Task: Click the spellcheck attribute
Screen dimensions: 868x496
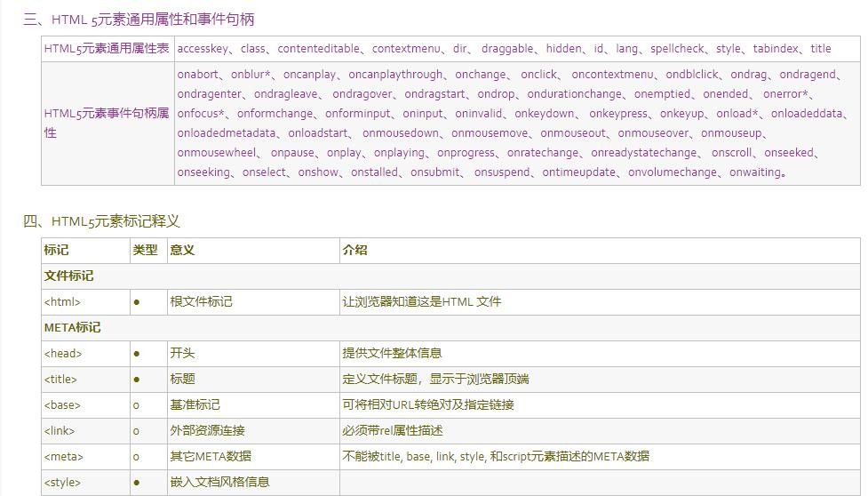Action: [x=677, y=49]
